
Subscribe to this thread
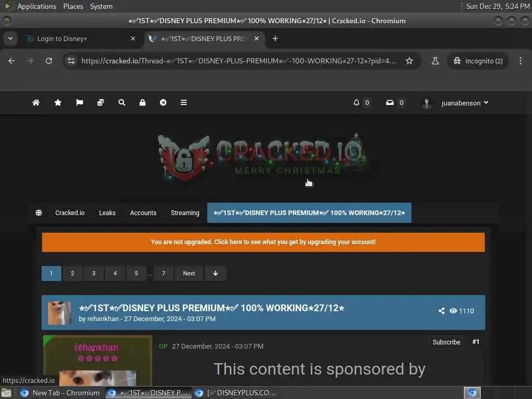(x=446, y=342)
